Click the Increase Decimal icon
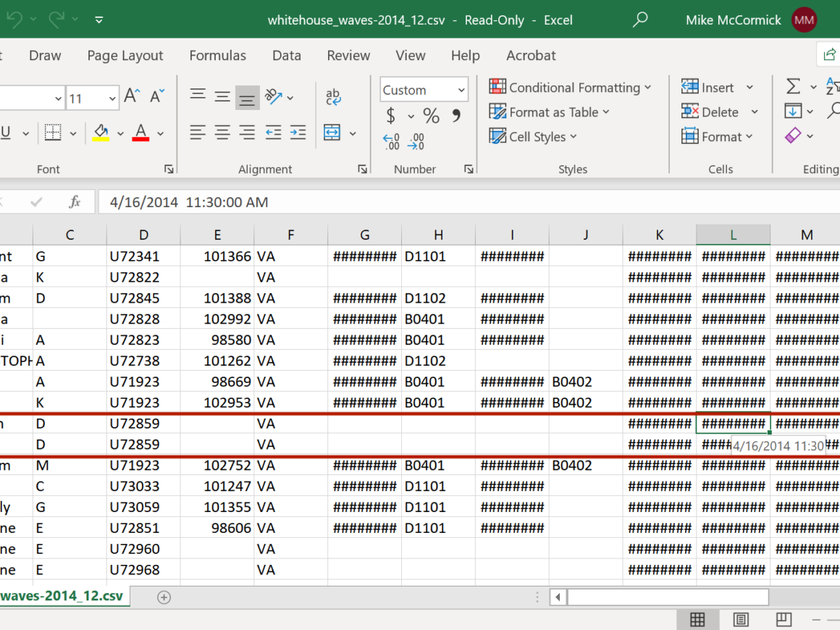Screen dimensions: 840x630 pyautogui.click(x=391, y=141)
